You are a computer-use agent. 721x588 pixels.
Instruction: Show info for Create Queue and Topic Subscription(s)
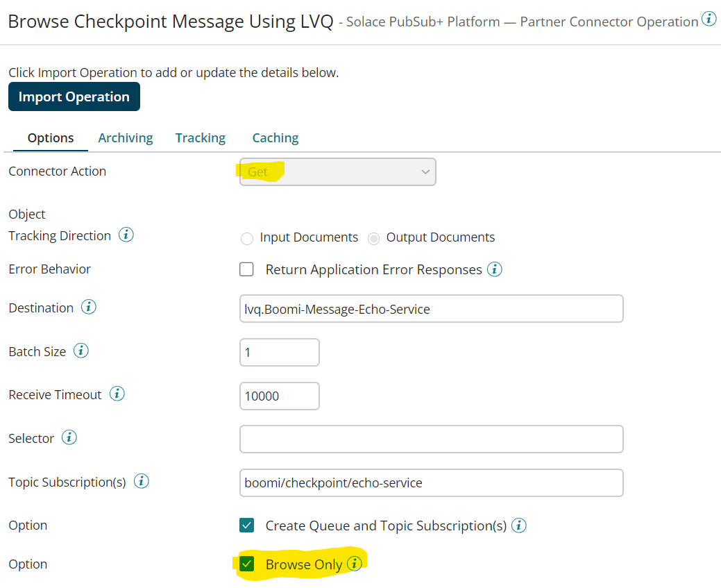tap(519, 525)
